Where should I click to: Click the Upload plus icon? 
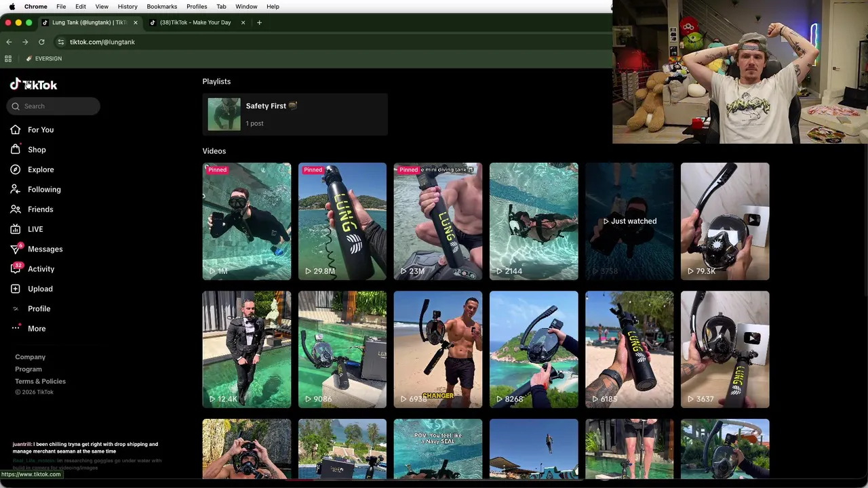[x=15, y=289]
